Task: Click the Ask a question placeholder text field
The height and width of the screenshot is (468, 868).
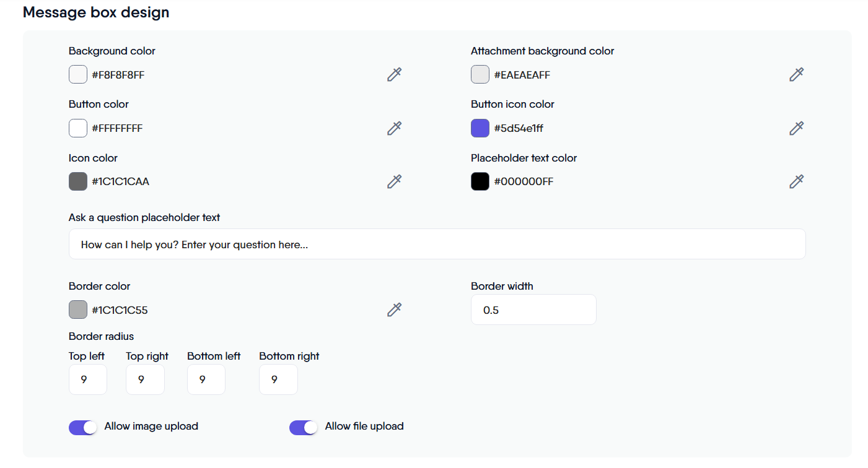Action: tap(437, 245)
